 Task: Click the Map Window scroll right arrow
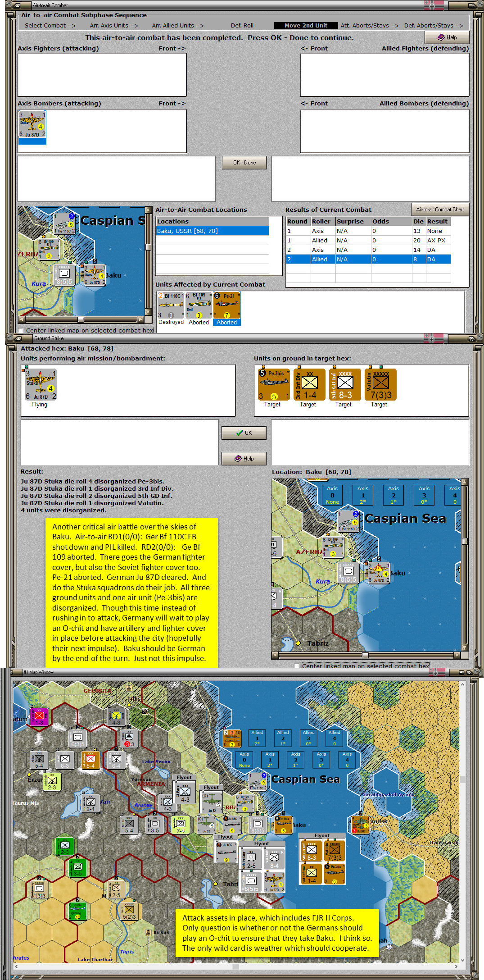click(x=456, y=966)
